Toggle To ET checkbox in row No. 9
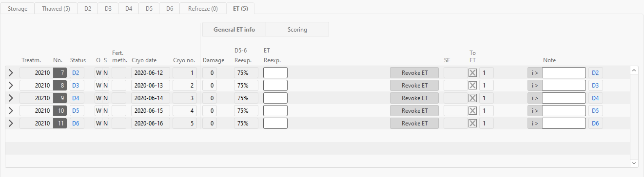Image resolution: width=644 pixels, height=177 pixels. 472,98
